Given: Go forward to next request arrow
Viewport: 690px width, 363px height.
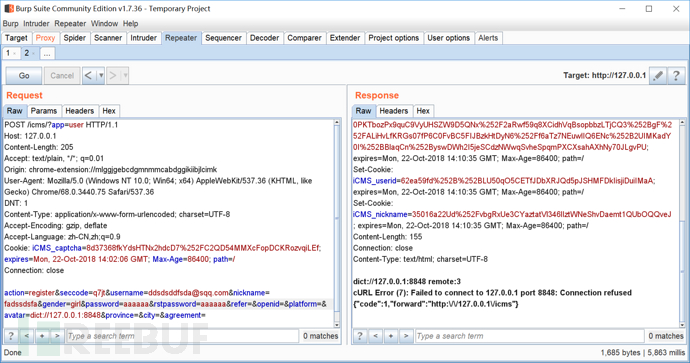Looking at the screenshot, I should 113,76.
